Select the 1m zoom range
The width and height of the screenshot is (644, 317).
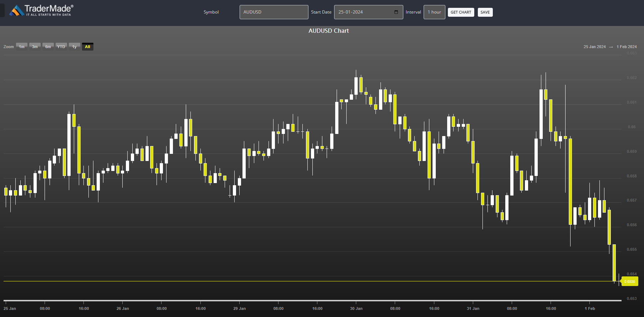point(22,47)
